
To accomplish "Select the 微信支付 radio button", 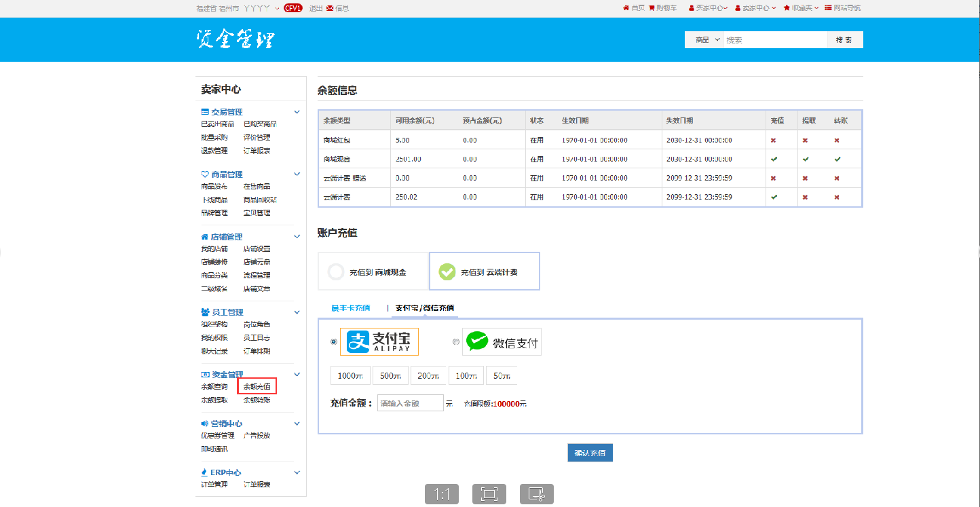I will 456,342.
